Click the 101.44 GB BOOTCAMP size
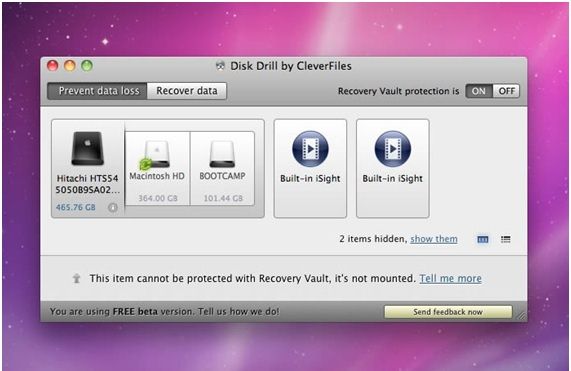 point(223,198)
